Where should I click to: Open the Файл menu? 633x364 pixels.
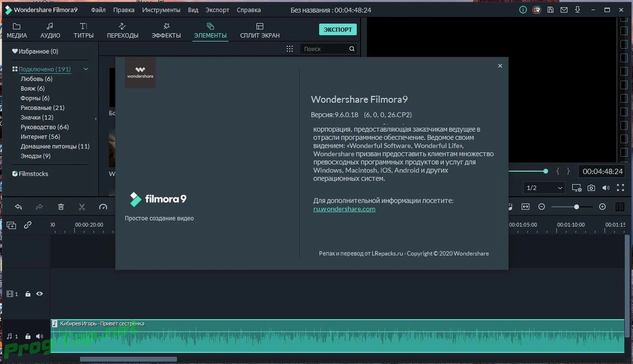click(x=98, y=9)
